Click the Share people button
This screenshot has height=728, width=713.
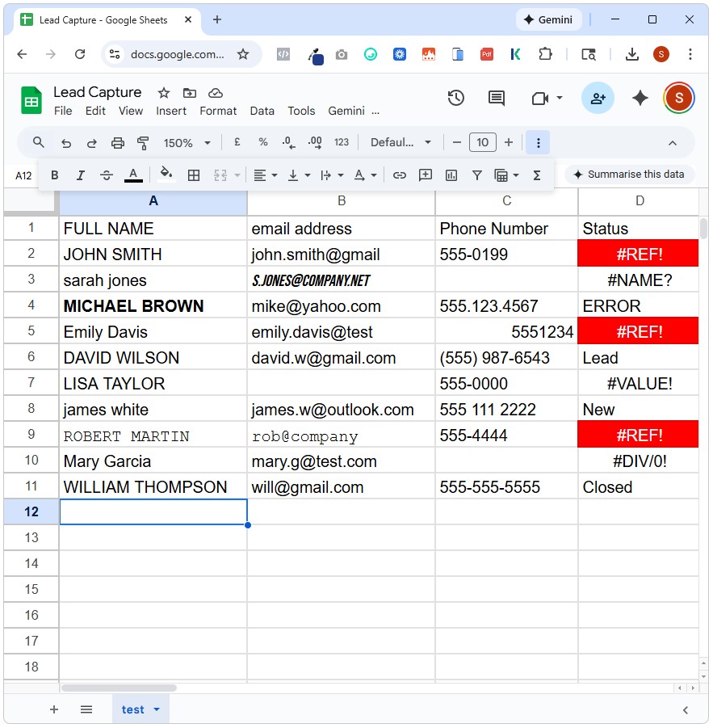598,98
